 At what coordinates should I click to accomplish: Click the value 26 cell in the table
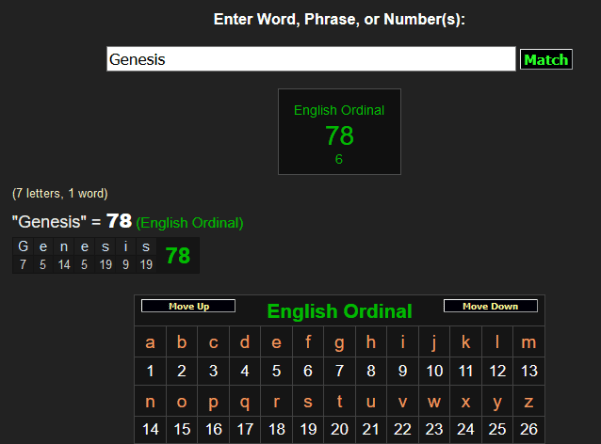[528, 429]
